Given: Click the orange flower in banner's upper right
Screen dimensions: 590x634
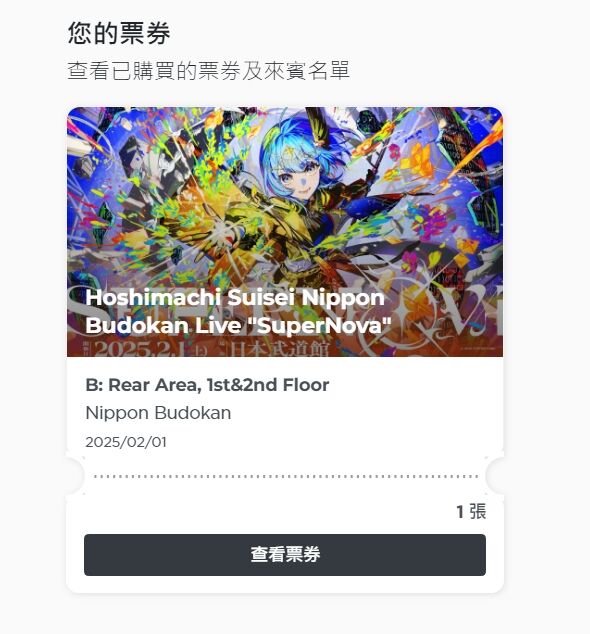Looking at the screenshot, I should 419,160.
